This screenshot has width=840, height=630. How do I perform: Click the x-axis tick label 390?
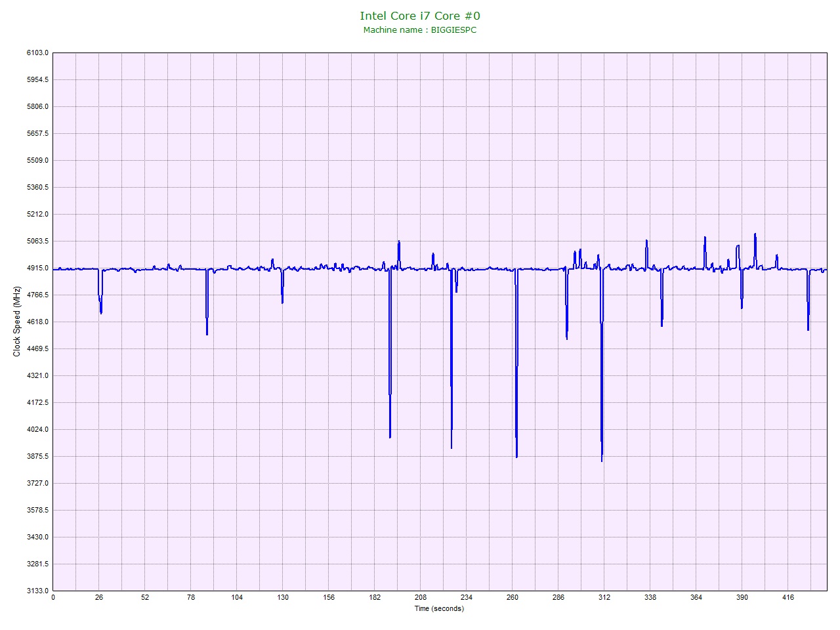click(x=742, y=597)
